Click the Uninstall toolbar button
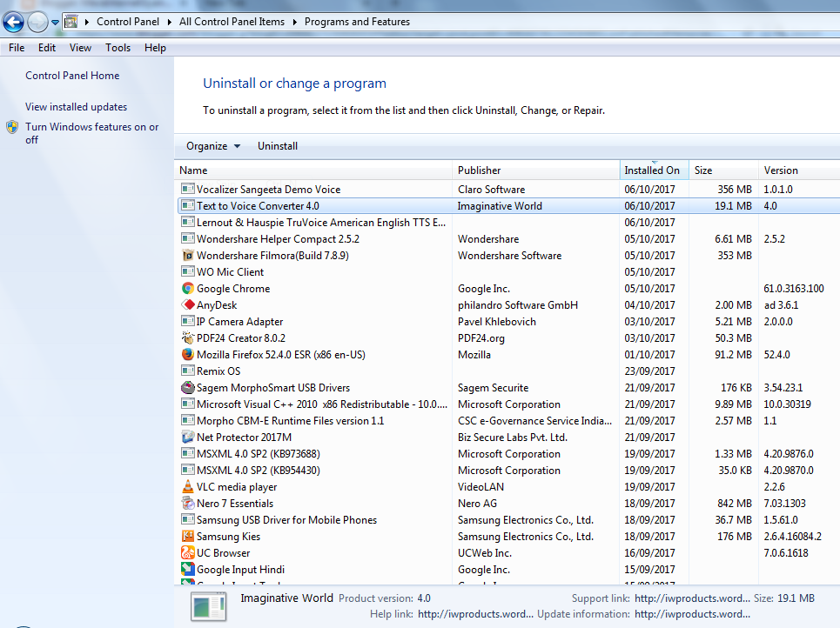840x628 pixels. (x=278, y=146)
